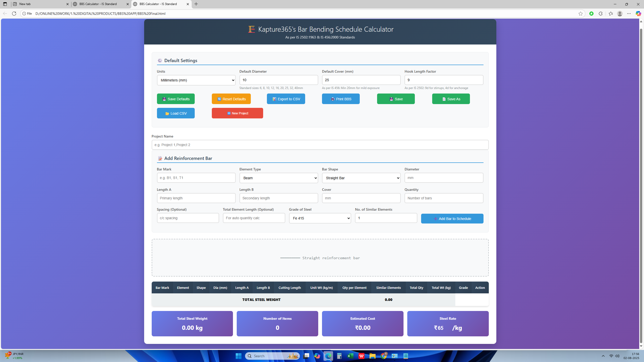Open browser settings three-dots menu

[629, 14]
